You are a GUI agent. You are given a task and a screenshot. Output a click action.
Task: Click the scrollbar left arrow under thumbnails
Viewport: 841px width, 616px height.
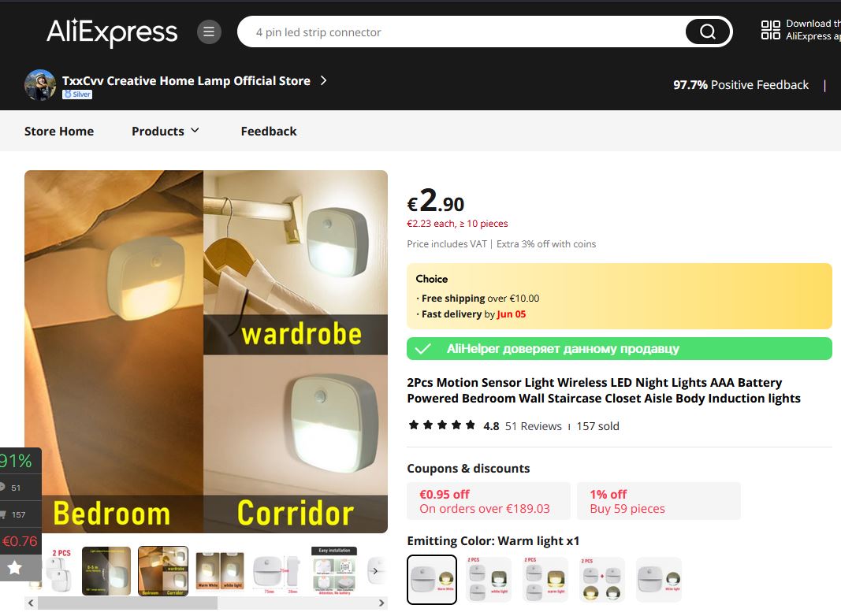coord(31,603)
